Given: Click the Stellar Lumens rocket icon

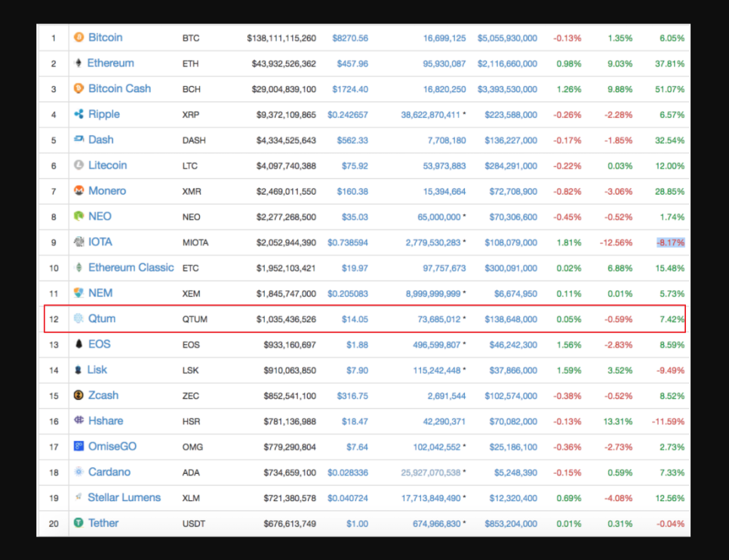Looking at the screenshot, I should pos(78,497).
